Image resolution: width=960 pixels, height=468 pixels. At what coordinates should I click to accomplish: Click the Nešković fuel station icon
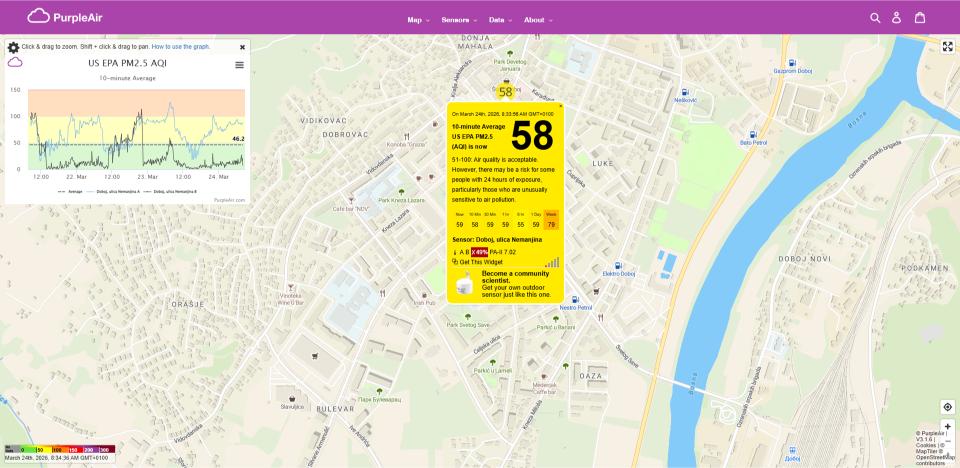pyautogui.click(x=683, y=91)
